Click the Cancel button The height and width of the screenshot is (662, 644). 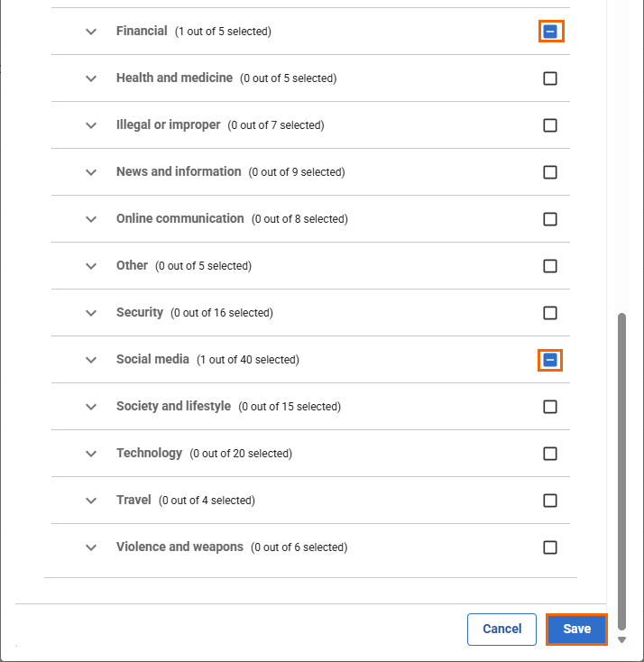point(502,630)
